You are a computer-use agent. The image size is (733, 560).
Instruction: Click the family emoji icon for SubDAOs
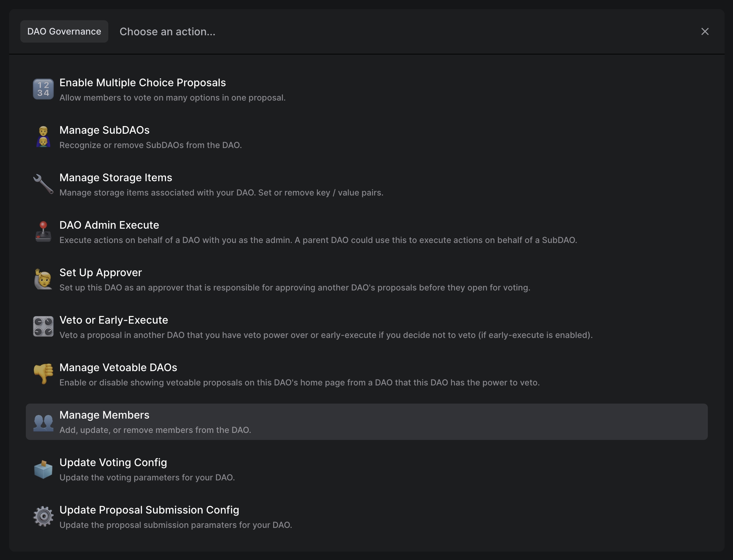pos(43,137)
